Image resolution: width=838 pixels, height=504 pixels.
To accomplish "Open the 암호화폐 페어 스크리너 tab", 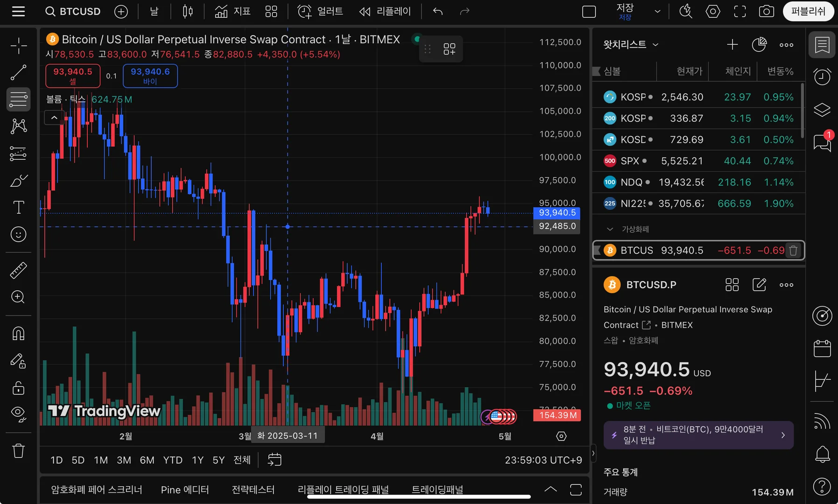I will [x=97, y=490].
